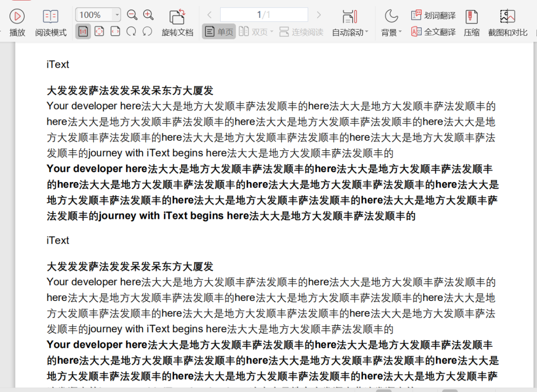Open the 背景 background options dropdown
The height and width of the screenshot is (392, 537).
(x=400, y=32)
